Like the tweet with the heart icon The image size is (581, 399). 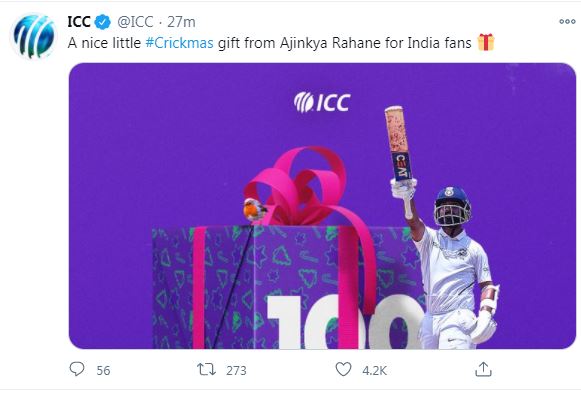[x=343, y=369]
